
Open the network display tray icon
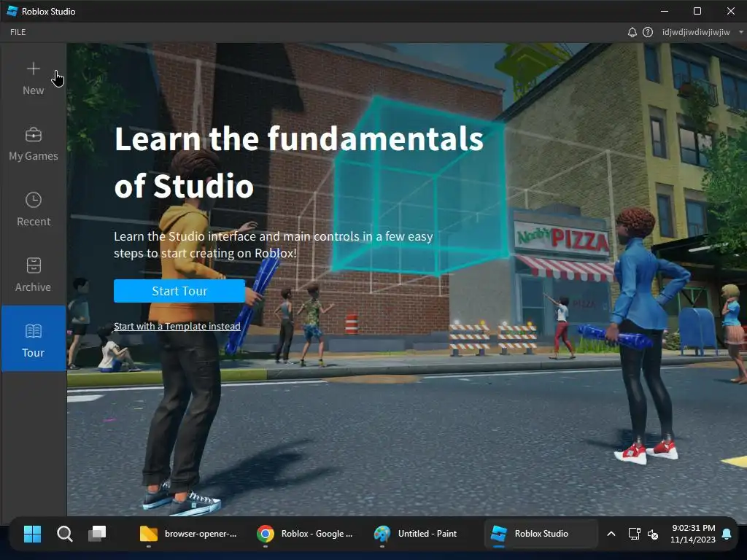[634, 534]
